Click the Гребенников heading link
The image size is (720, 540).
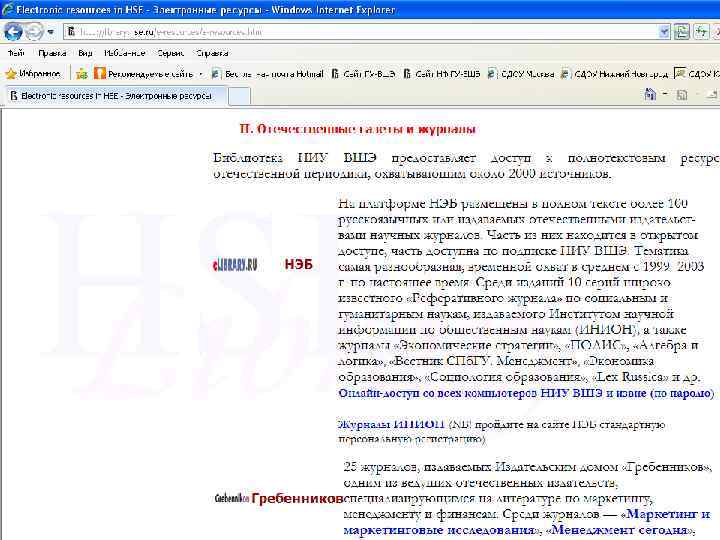pos(297,498)
